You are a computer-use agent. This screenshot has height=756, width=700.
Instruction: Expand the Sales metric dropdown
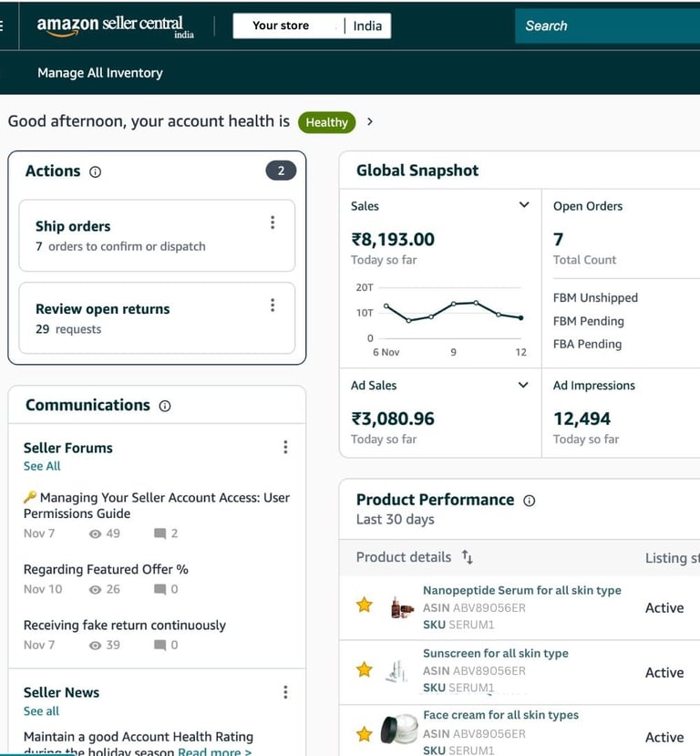pos(524,205)
